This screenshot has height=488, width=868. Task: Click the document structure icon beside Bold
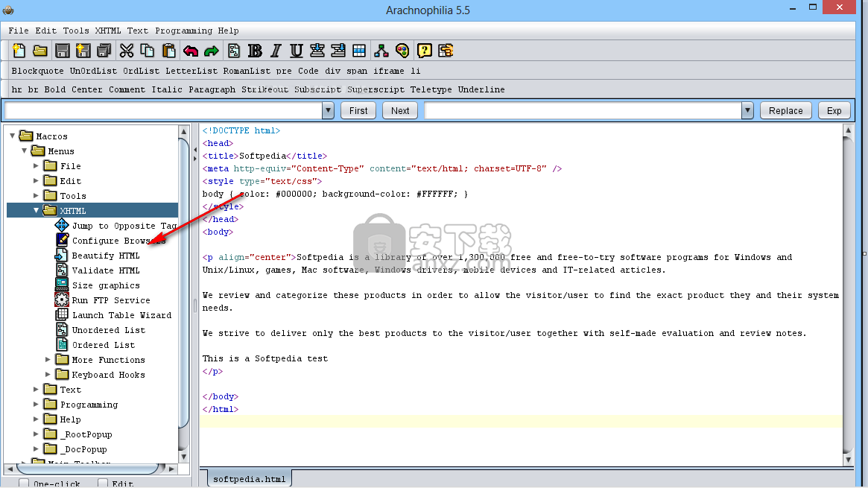234,51
